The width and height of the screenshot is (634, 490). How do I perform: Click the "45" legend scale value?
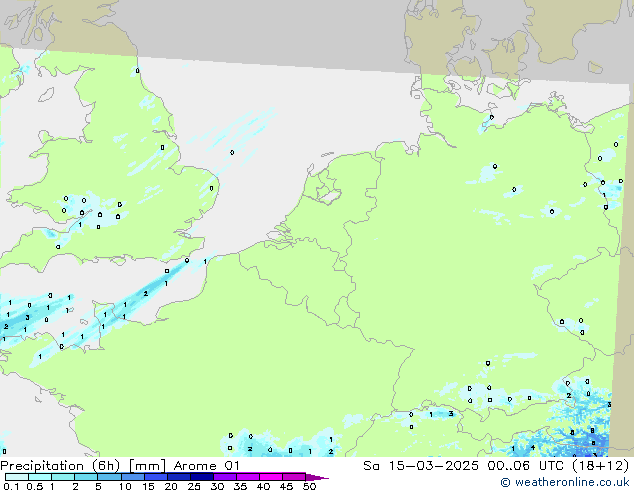[286, 486]
